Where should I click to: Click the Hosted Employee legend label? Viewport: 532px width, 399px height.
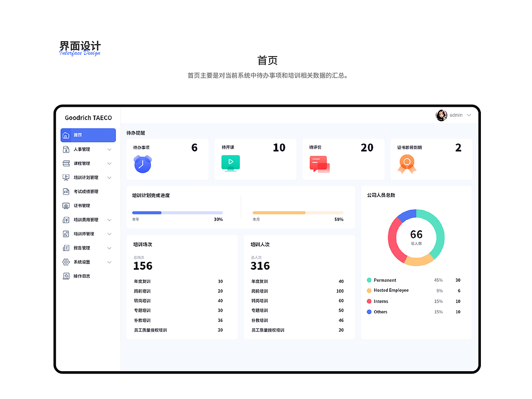391,291
